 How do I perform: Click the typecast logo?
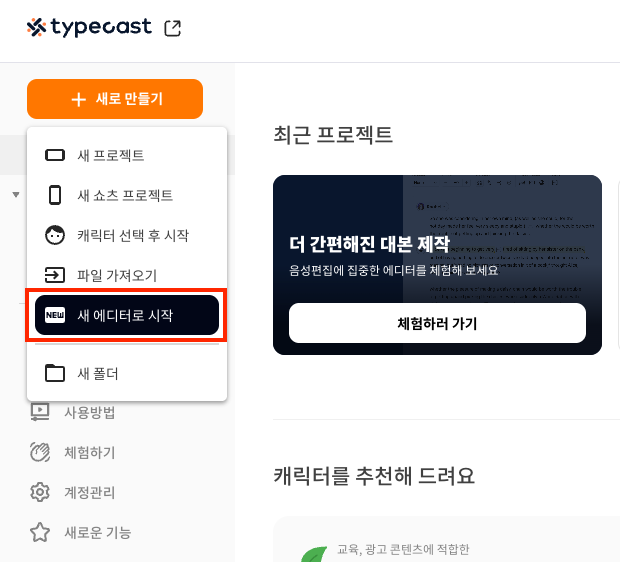[x=89, y=28]
